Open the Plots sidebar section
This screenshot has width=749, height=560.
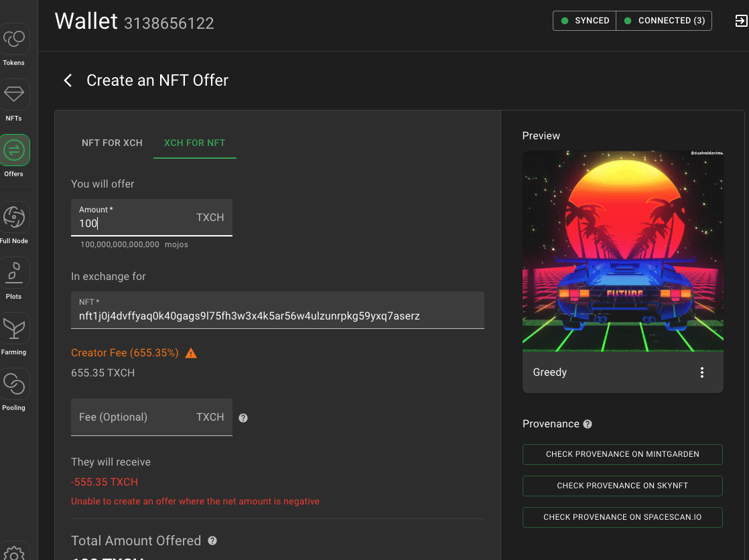pos(14,279)
